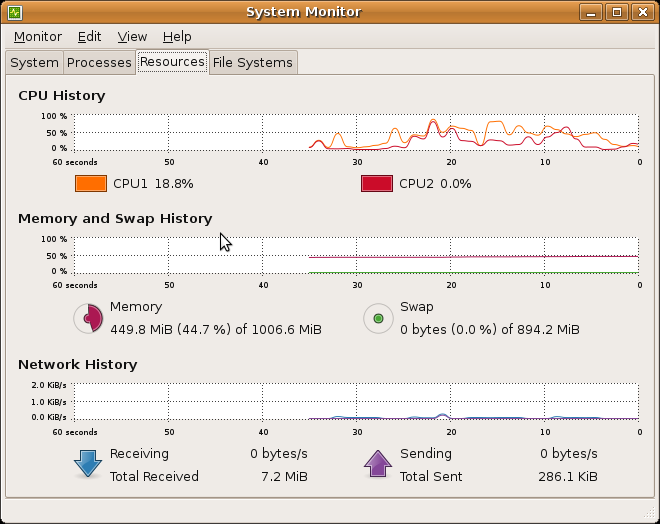Click inside the CPU History graph
This screenshot has height=524, width=660.
(x=357, y=132)
